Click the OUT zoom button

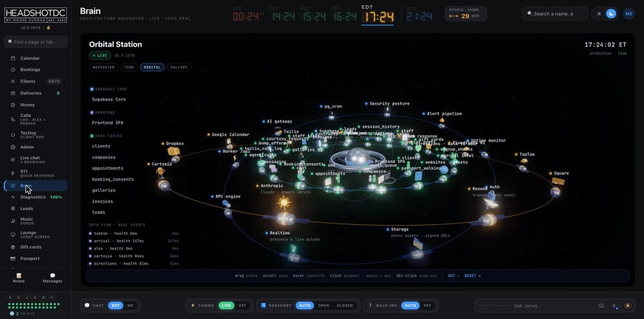(453, 276)
